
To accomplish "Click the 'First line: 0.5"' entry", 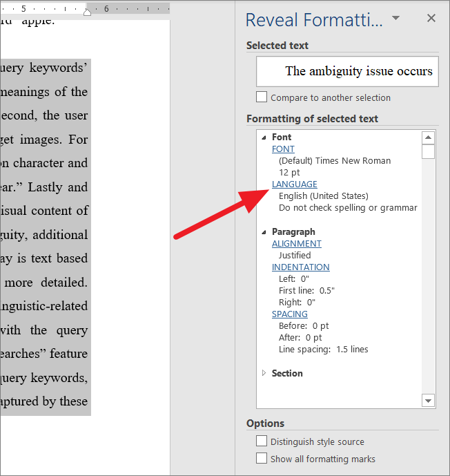I will click(x=306, y=291).
